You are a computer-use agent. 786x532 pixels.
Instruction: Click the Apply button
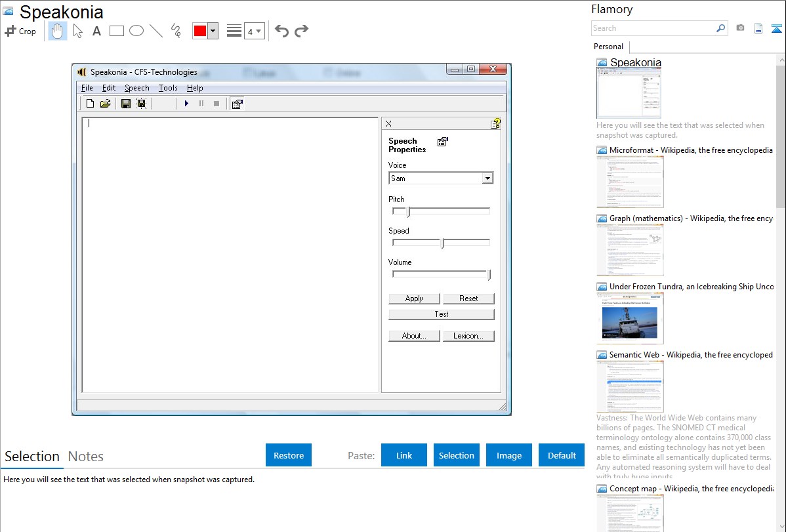[414, 298]
